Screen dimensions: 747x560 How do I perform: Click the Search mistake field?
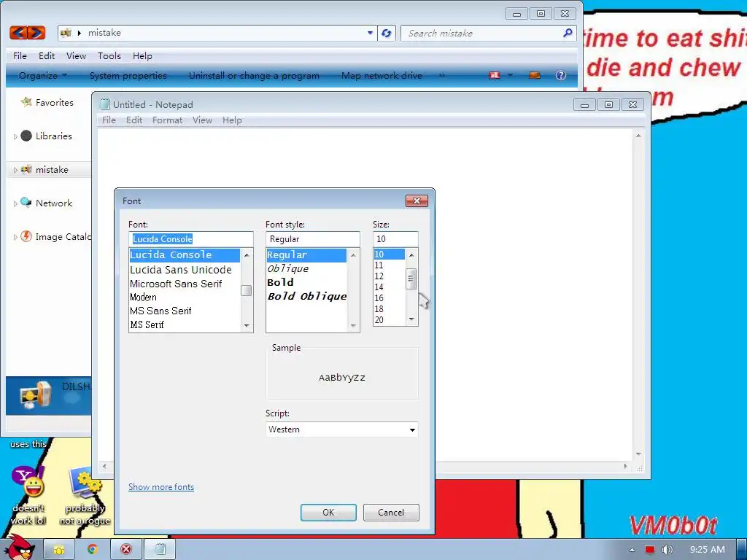pos(483,33)
